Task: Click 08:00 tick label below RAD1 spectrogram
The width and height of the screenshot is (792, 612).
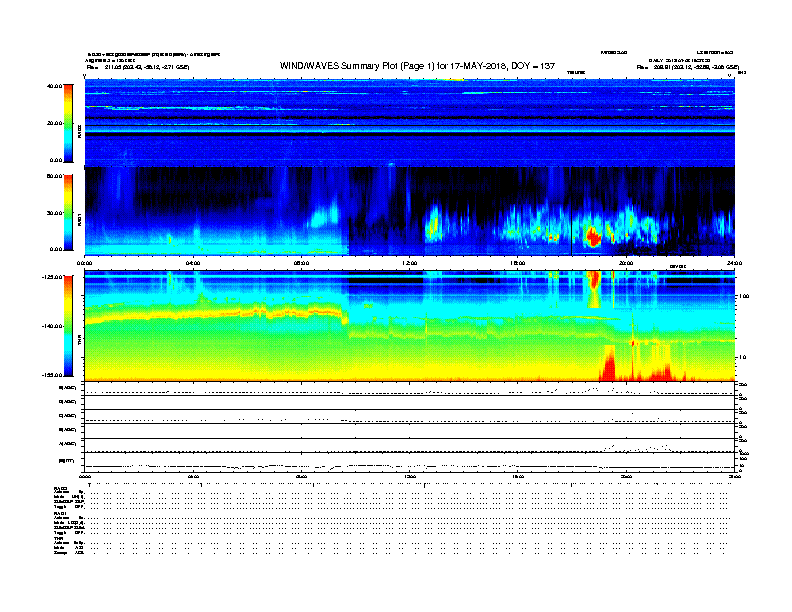Action: 301,263
